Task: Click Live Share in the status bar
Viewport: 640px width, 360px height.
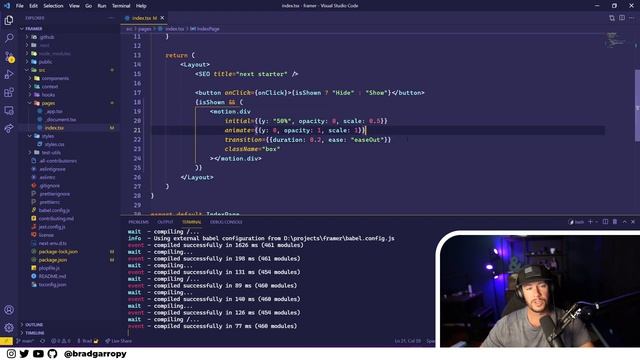Action: [x=118, y=341]
